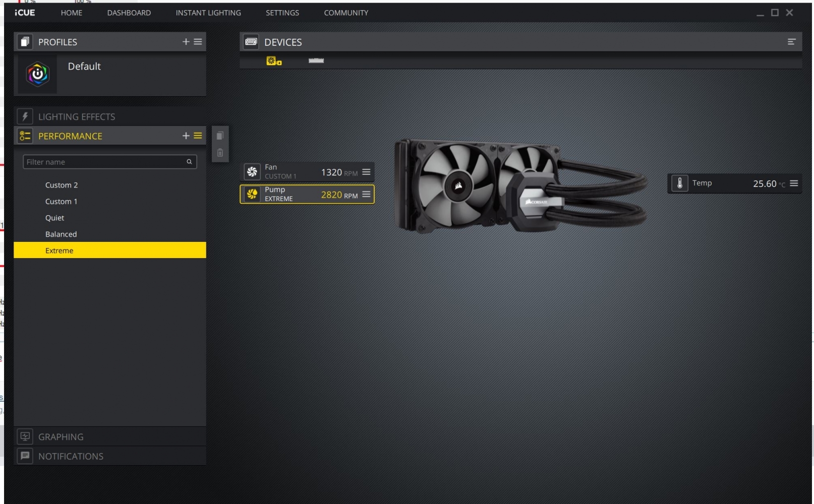The image size is (814, 504).
Task: Add a new profile with plus icon
Action: [x=186, y=42]
